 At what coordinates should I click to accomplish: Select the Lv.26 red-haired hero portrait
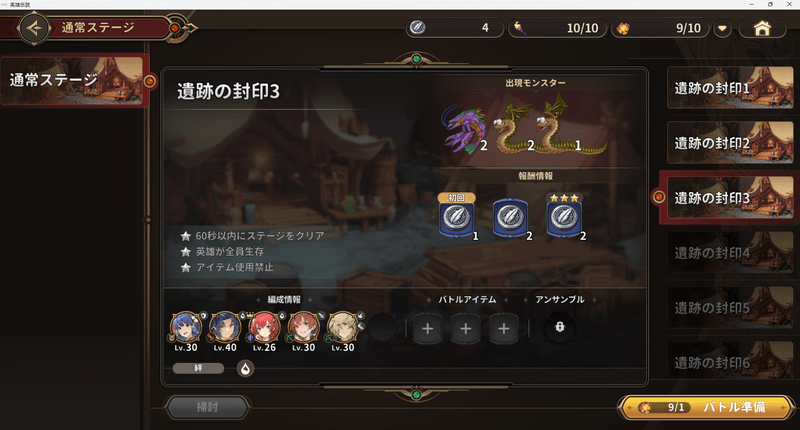click(x=264, y=327)
